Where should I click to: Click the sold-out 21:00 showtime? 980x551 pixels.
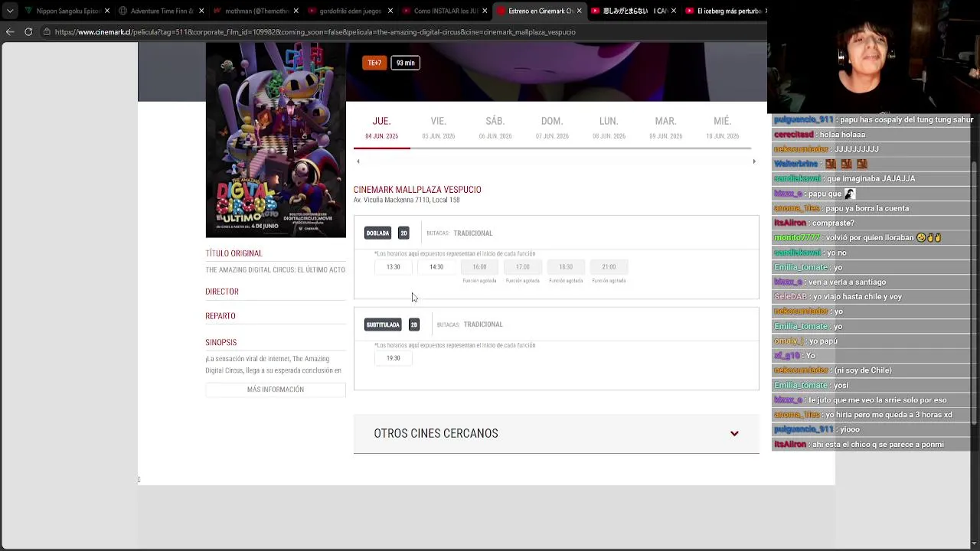[609, 267]
